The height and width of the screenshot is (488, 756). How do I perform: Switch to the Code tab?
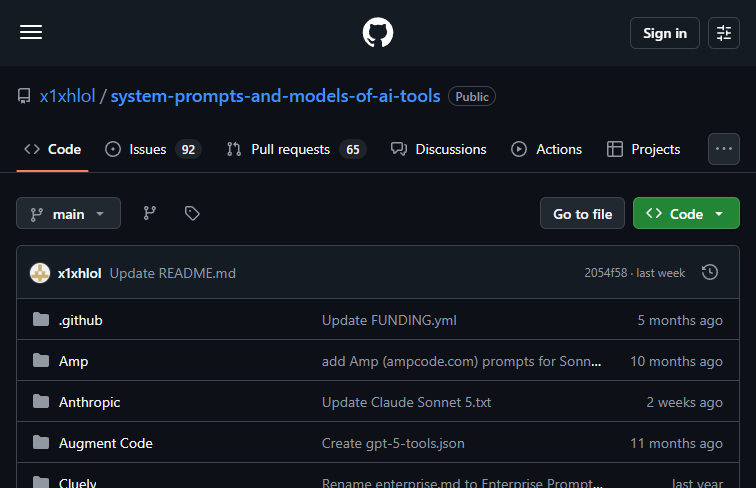pyautogui.click(x=53, y=149)
